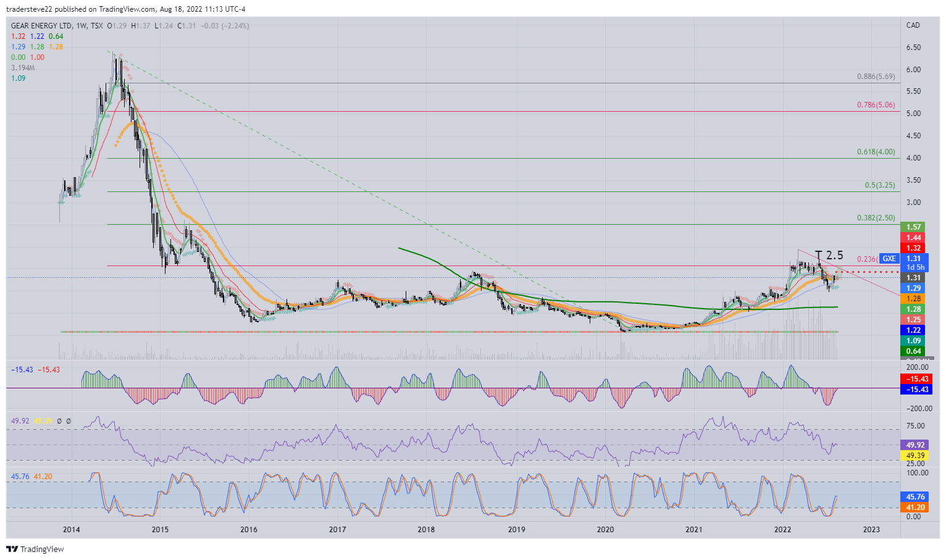This screenshot has width=946, height=560.
Task: Click the 0.786(5.06) Fibonacci level label
Action: (x=876, y=105)
